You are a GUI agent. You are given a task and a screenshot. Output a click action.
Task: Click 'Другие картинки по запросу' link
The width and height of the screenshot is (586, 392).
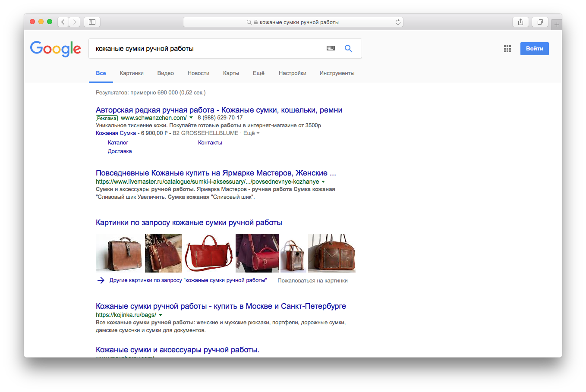188,280
